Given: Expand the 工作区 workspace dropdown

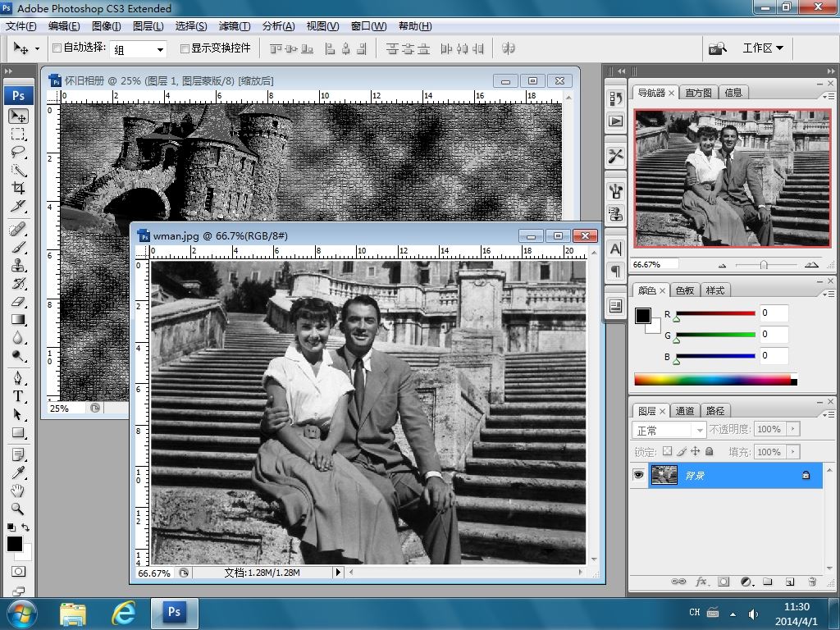Looking at the screenshot, I should 763,48.
